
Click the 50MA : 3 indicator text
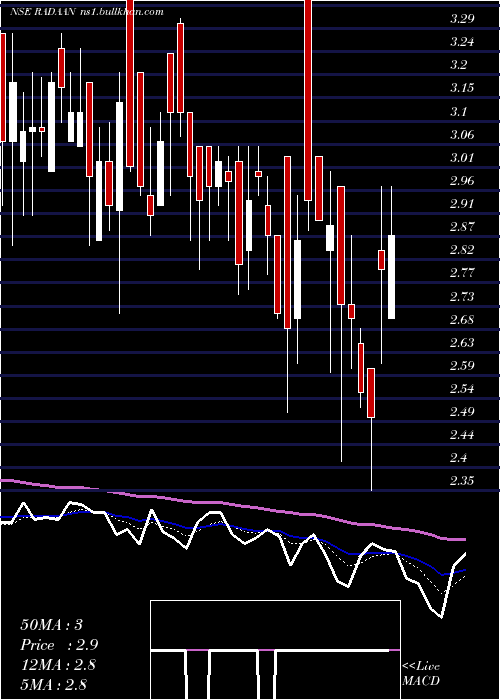[52, 625]
